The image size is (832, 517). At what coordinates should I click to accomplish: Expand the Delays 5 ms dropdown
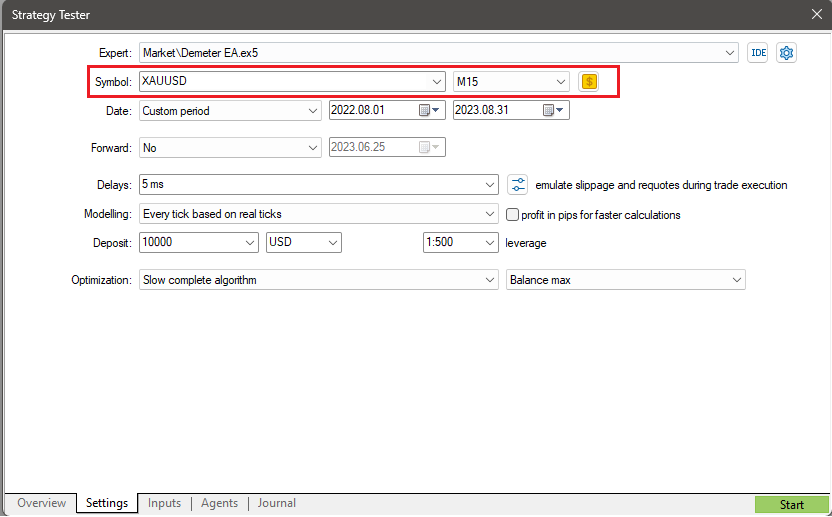[x=490, y=185]
